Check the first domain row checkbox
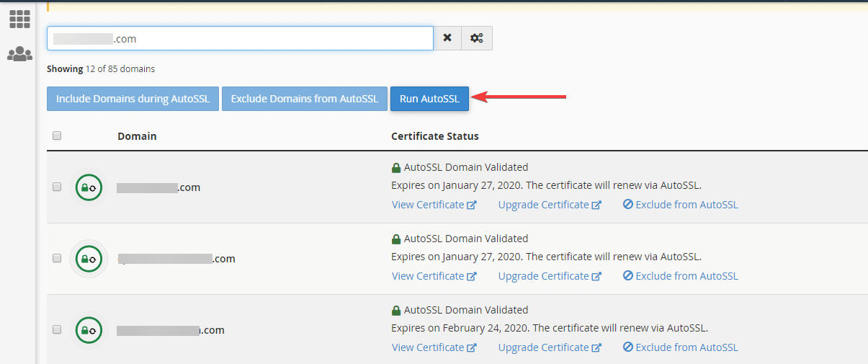Viewport: 868px width, 364px height. tap(57, 187)
